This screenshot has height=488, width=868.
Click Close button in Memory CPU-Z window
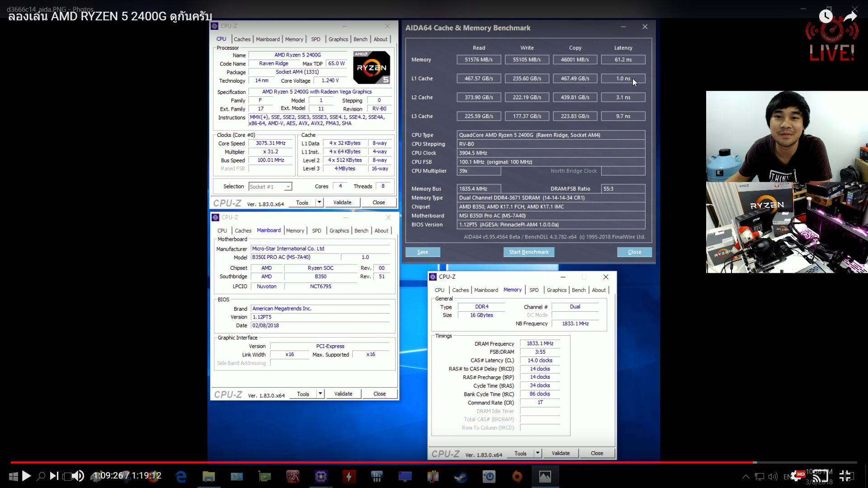coord(597,453)
